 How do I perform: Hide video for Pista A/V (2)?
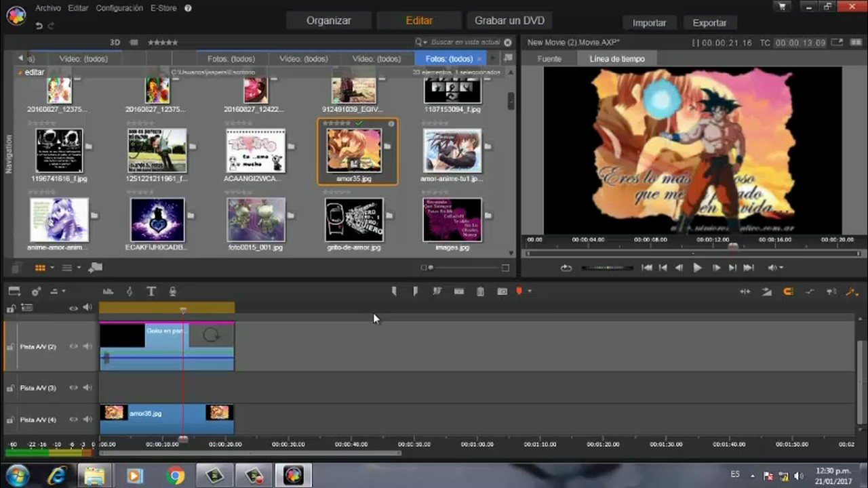74,346
